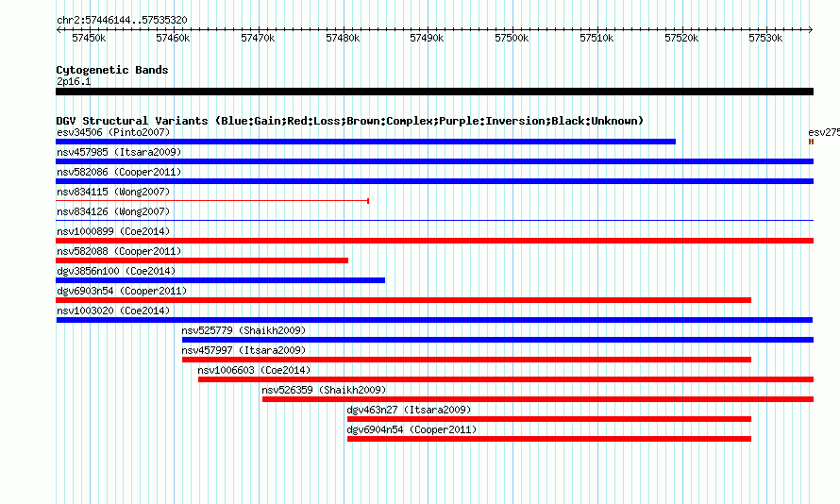
Task: Click the 57450k ruler position
Action: tap(89, 38)
